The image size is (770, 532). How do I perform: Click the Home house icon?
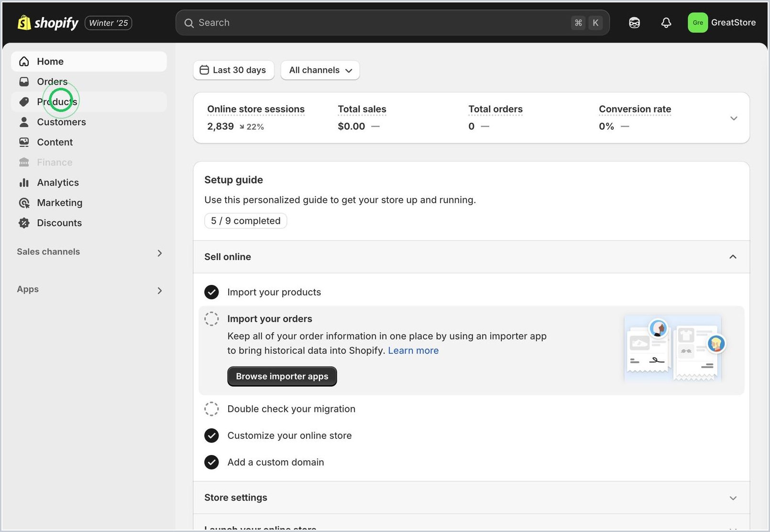[24, 62]
